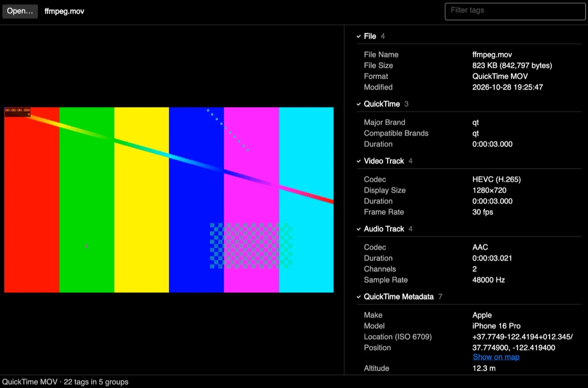Viewport: 588px width, 388px height.
Task: Click the Model value iPhone 16 Pro
Action: click(x=497, y=326)
